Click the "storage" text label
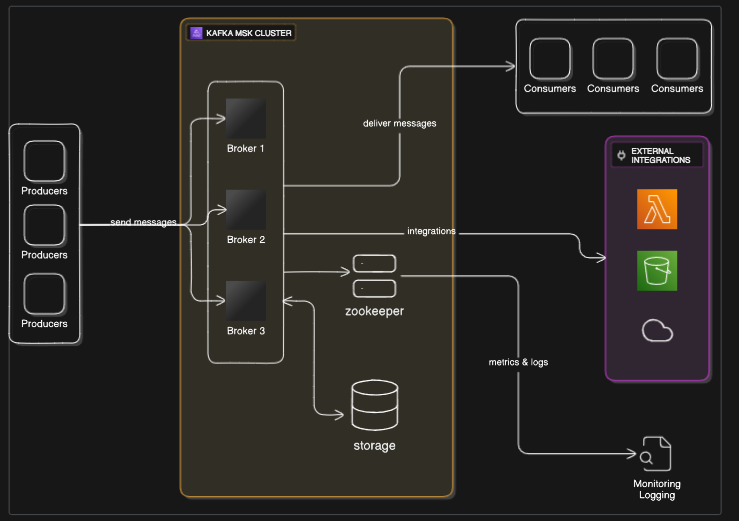The width and height of the screenshot is (739, 521). pos(375,446)
